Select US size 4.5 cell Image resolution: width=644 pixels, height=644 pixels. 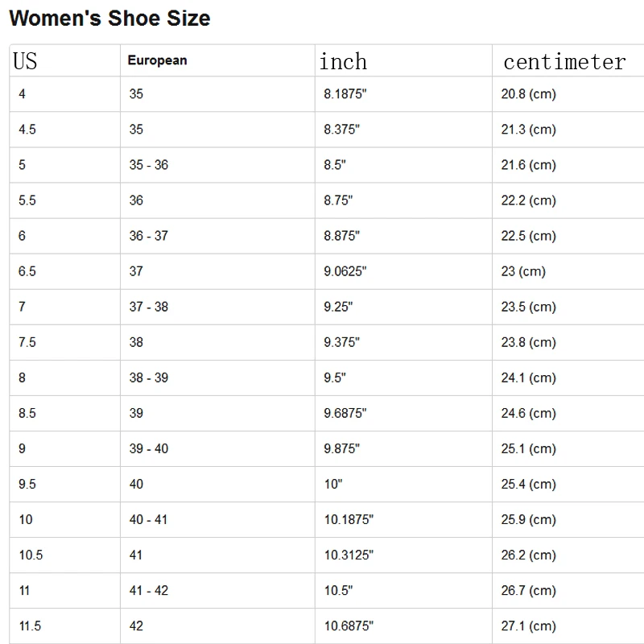click(x=27, y=130)
